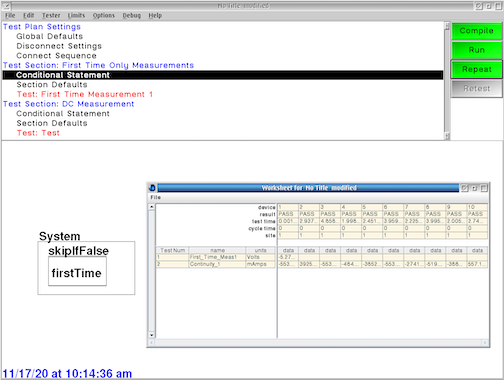Open the Limits menu

coord(76,15)
